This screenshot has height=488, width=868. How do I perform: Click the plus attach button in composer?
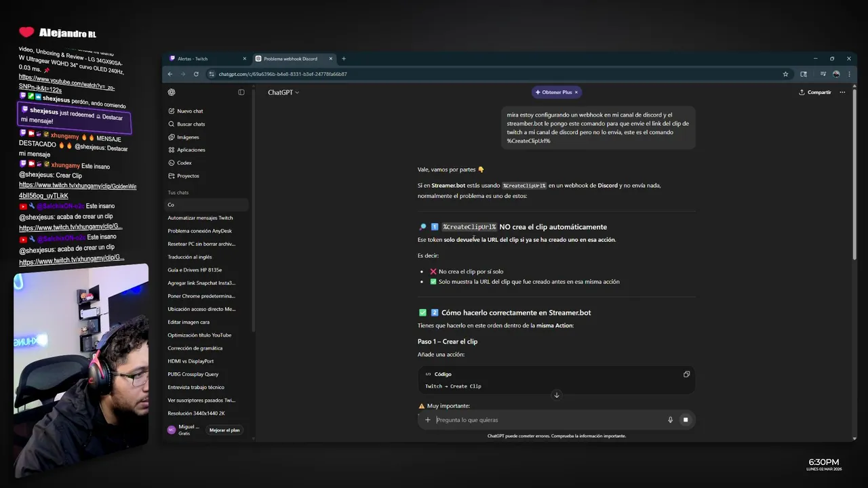coord(428,420)
